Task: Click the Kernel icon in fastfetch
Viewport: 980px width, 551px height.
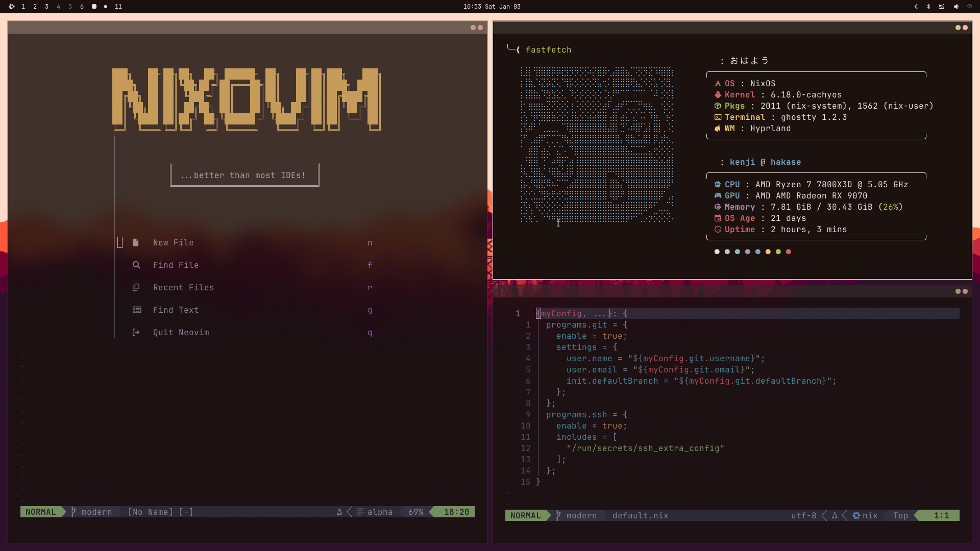Action: point(718,95)
